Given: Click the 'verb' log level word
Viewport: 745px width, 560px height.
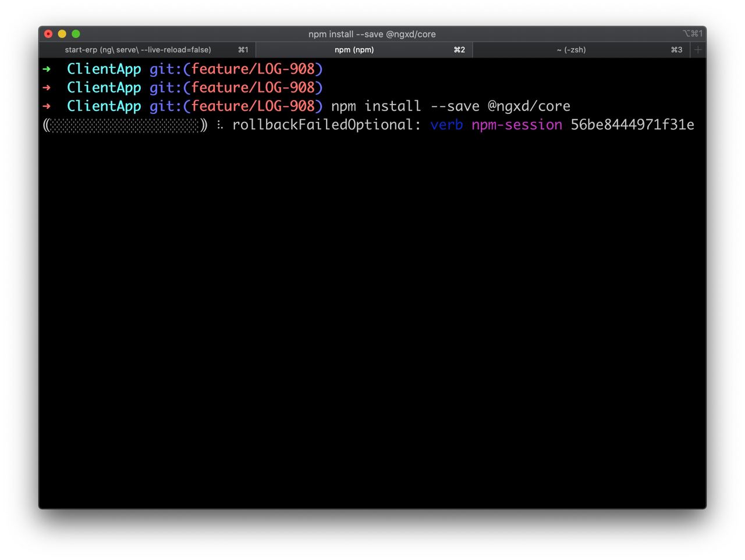Looking at the screenshot, I should (446, 124).
